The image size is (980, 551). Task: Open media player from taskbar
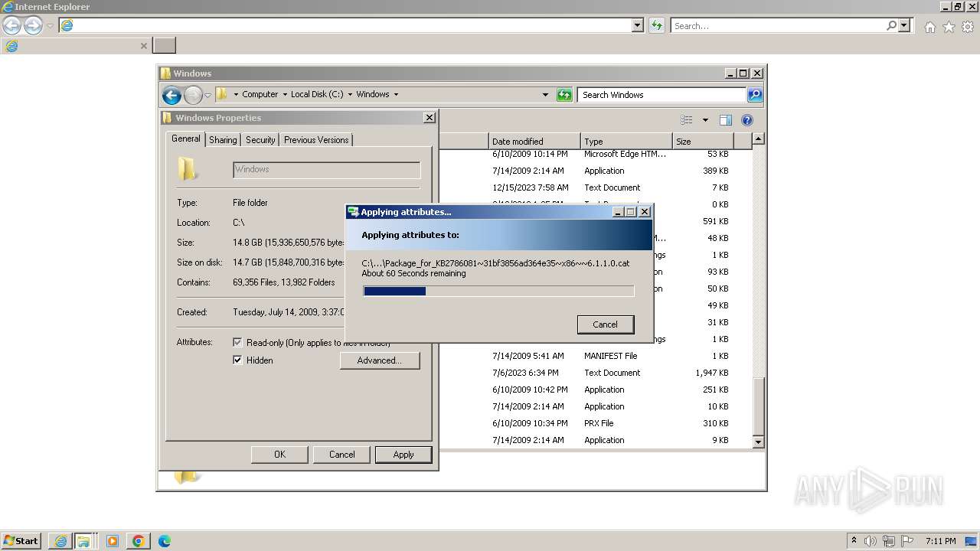(113, 541)
